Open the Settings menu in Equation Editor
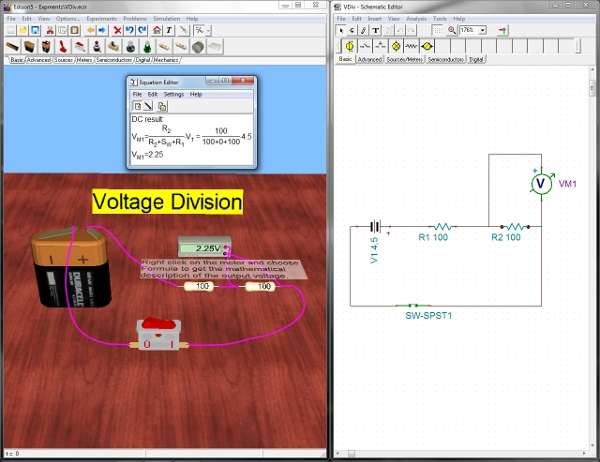The width and height of the screenshot is (600, 462). [x=173, y=93]
